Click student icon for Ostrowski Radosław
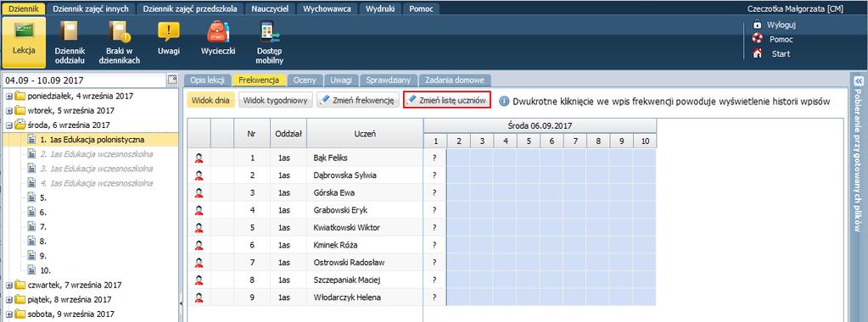 click(x=199, y=263)
